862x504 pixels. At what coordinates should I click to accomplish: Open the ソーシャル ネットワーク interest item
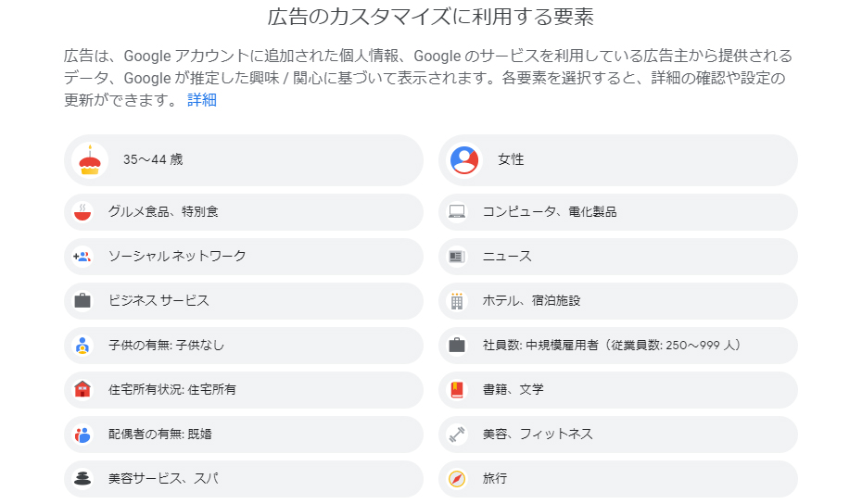pyautogui.click(x=244, y=257)
